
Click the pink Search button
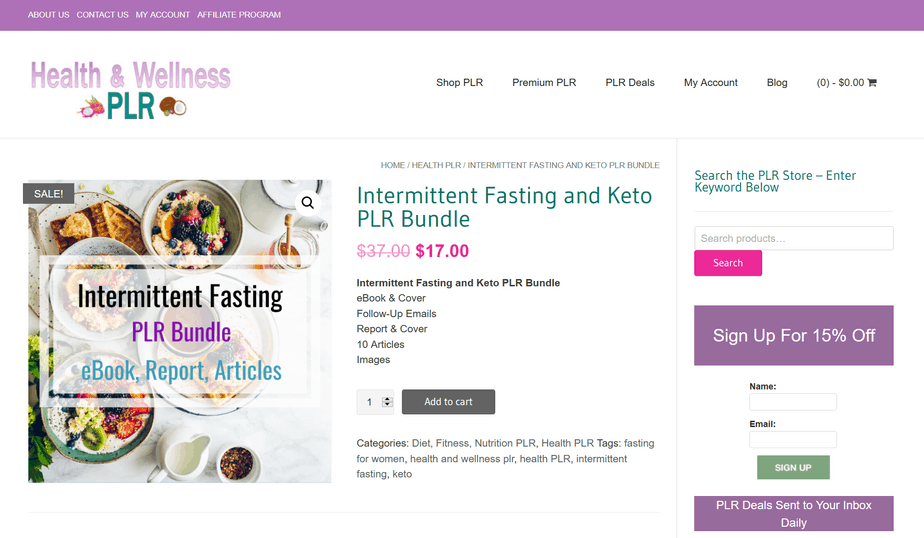[x=728, y=263]
